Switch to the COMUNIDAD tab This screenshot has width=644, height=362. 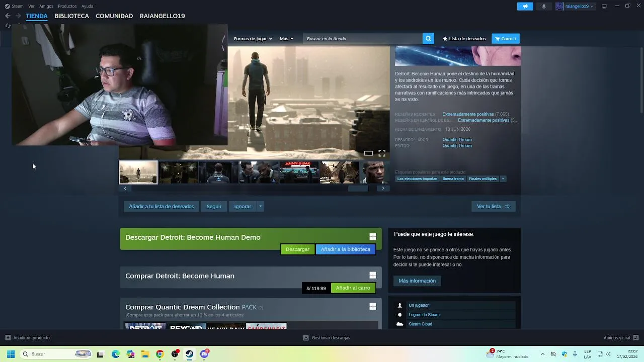[114, 16]
